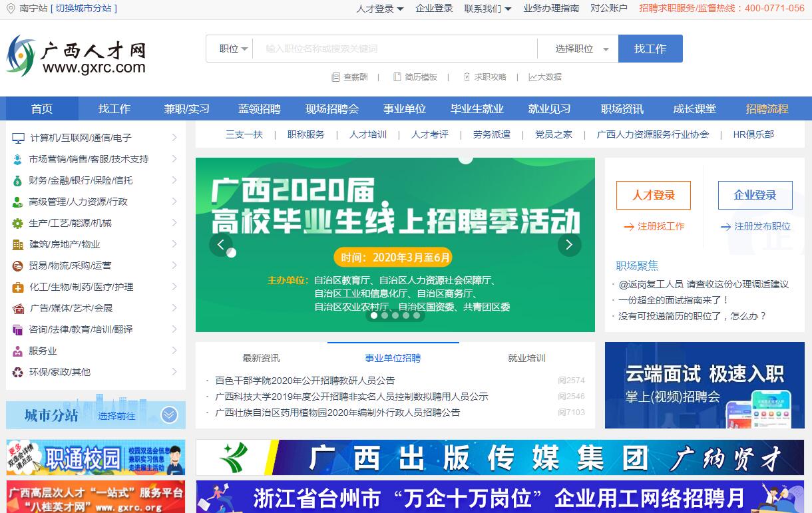Switch to the 就业培训 tab
The height and width of the screenshot is (513, 812).
[x=526, y=358]
